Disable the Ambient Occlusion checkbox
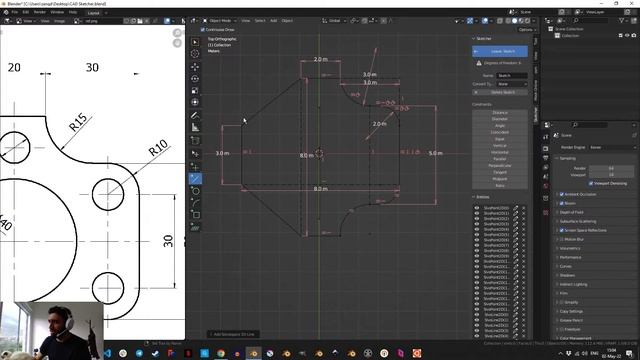Viewport: 640px width, 360px height. point(562,194)
